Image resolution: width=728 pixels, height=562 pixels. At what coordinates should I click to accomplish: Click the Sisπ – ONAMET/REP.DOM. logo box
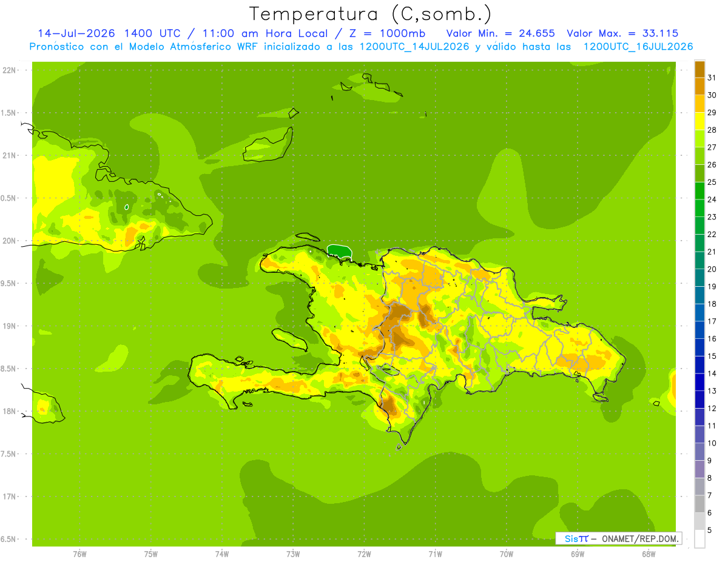[x=619, y=538]
